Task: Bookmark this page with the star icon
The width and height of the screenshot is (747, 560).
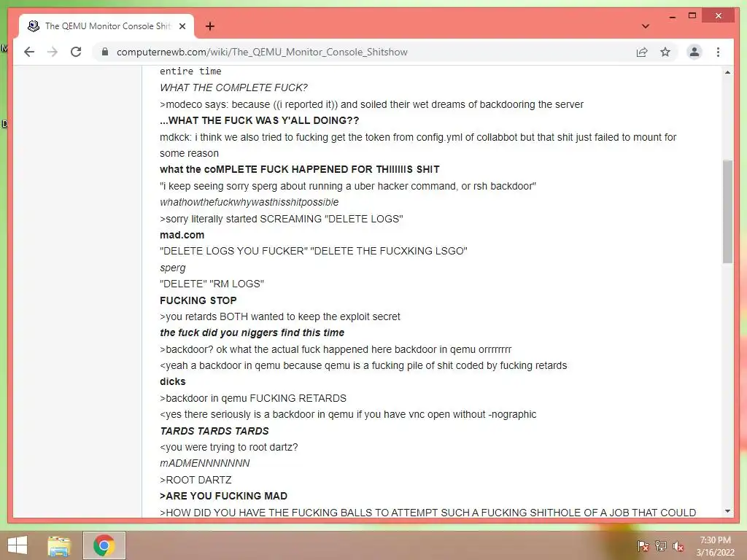Action: click(665, 52)
